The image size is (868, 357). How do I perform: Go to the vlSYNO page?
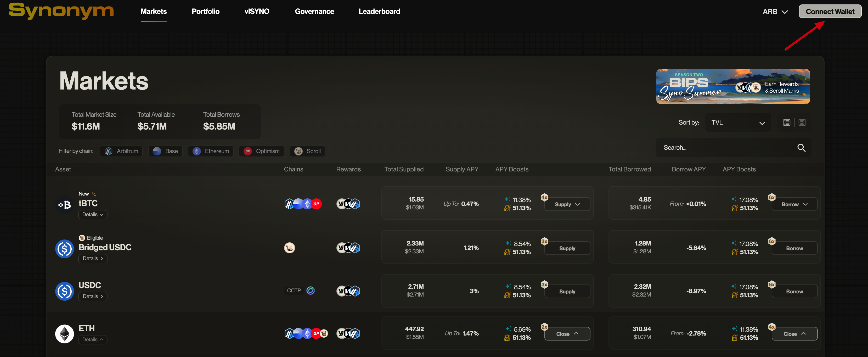tap(257, 12)
